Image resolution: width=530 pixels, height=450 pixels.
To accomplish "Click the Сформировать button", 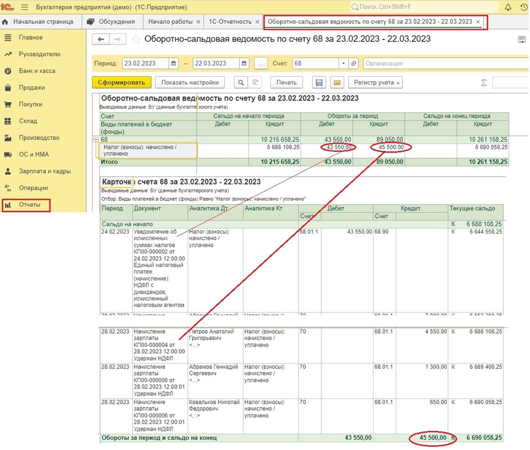I will (x=121, y=82).
